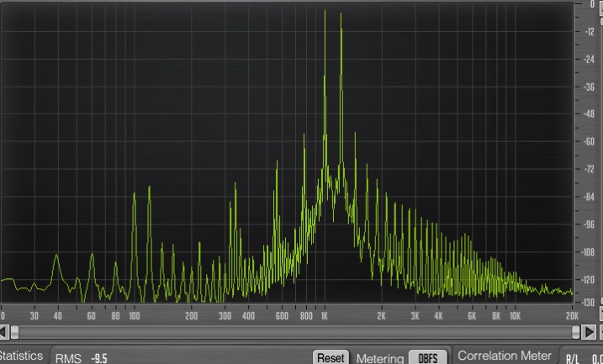Click the 100 Hz label on the frequency axis

tap(135, 316)
